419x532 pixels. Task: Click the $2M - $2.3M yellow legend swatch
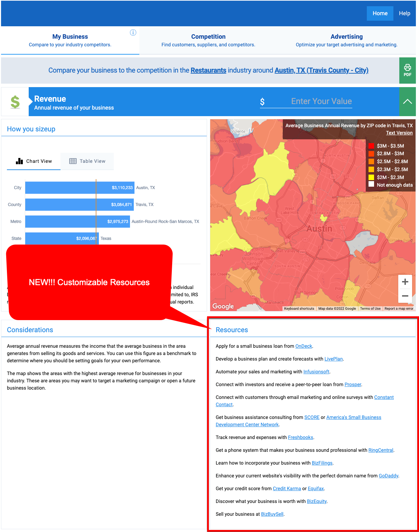(371, 177)
